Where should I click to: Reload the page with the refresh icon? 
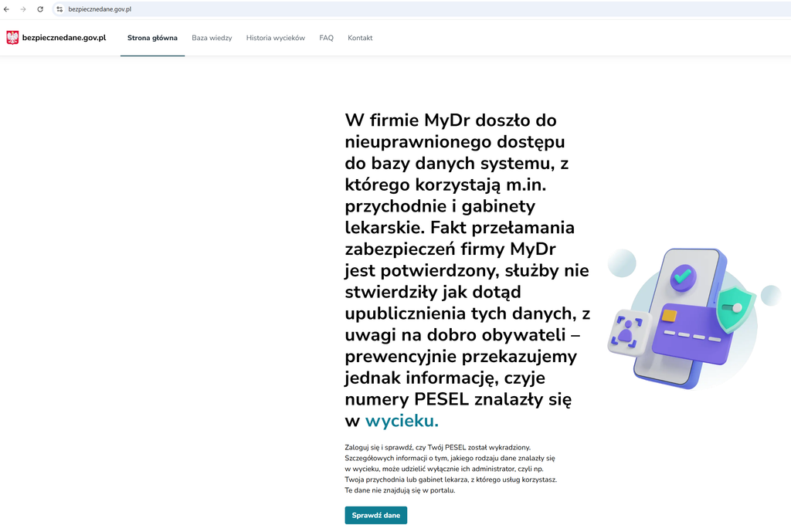click(x=40, y=9)
